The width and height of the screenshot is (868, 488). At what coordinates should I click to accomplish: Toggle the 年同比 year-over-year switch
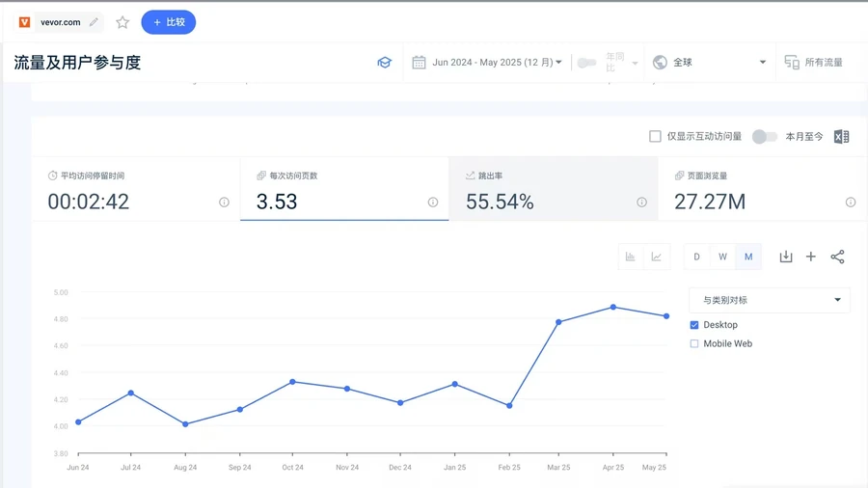click(586, 63)
